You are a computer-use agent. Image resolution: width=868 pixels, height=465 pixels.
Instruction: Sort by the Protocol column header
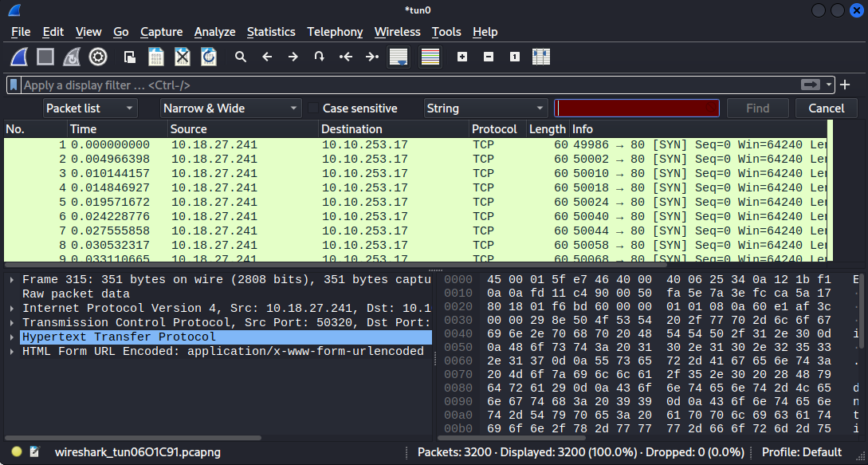(497, 129)
